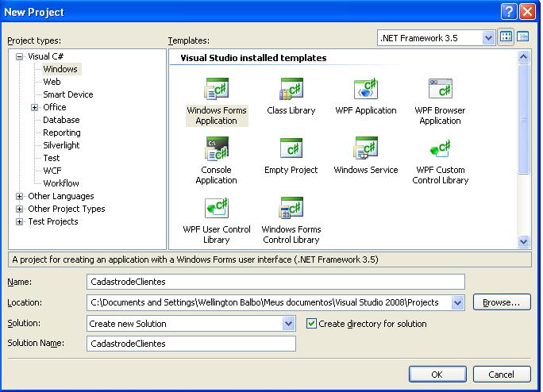Click the Browse... button
The image size is (543, 392).
501,302
